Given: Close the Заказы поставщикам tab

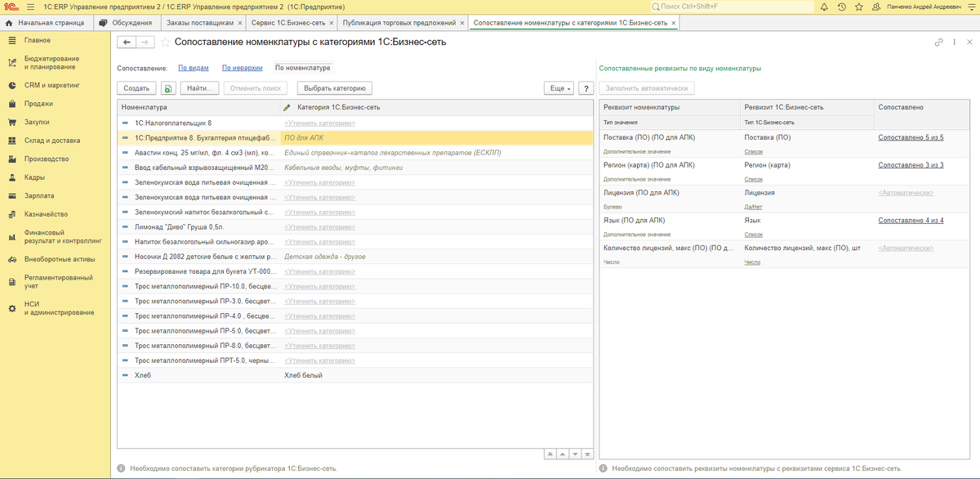Looking at the screenshot, I should 241,22.
